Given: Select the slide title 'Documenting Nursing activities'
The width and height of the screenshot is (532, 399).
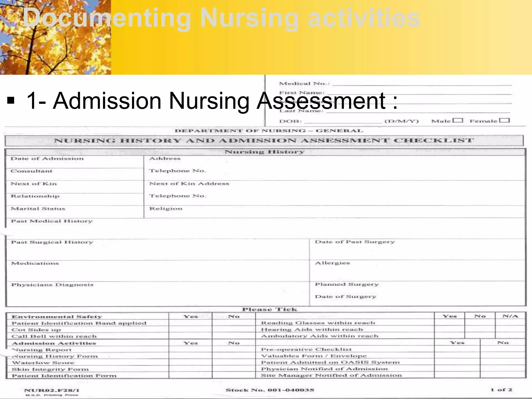Looking at the screenshot, I should (221, 18).
